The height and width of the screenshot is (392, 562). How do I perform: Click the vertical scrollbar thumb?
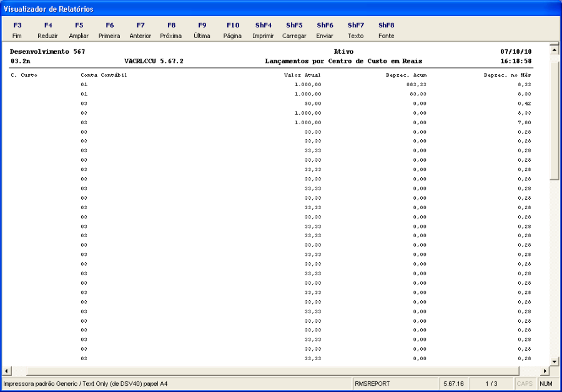tap(554, 121)
